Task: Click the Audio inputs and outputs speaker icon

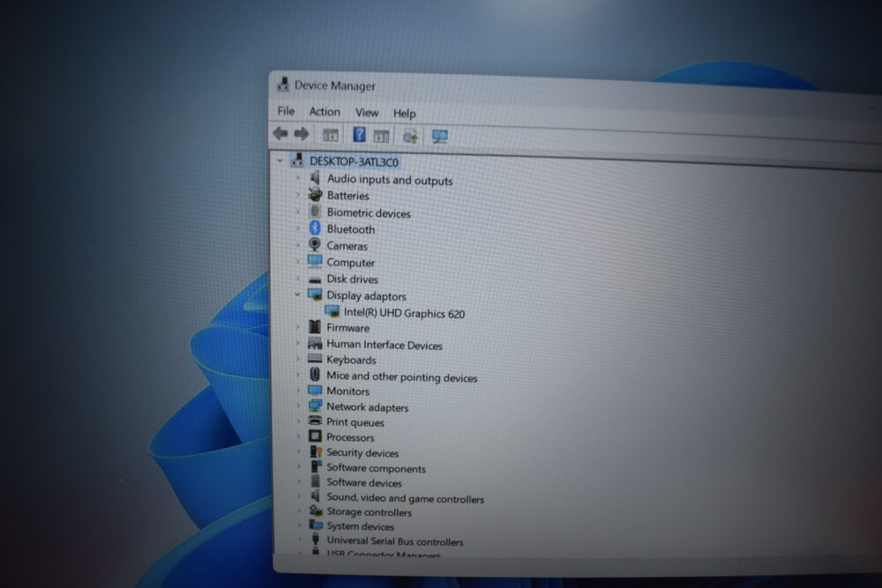Action: (315, 178)
